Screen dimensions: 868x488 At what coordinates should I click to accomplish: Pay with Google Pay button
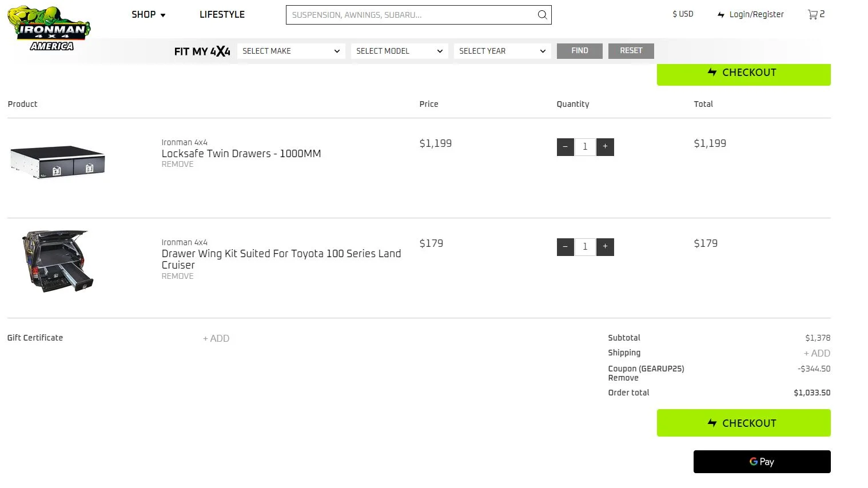(762, 462)
